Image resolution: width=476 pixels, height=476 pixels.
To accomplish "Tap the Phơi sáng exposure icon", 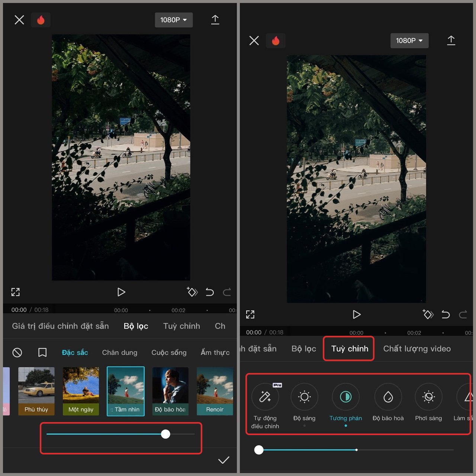I will [x=428, y=397].
